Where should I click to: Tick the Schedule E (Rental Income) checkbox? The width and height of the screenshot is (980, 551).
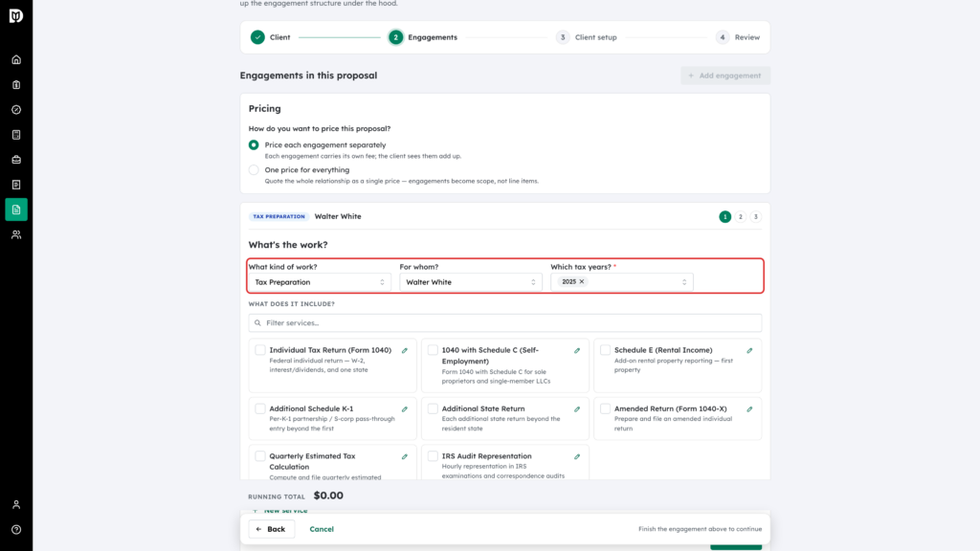click(x=605, y=350)
